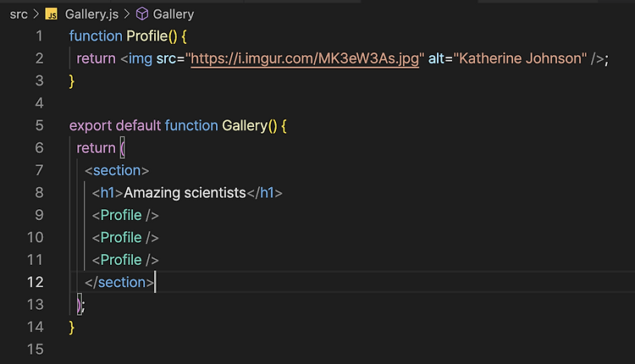This screenshot has height=364, width=635.
Task: Click line number 5 in the gutter
Action: tap(39, 125)
